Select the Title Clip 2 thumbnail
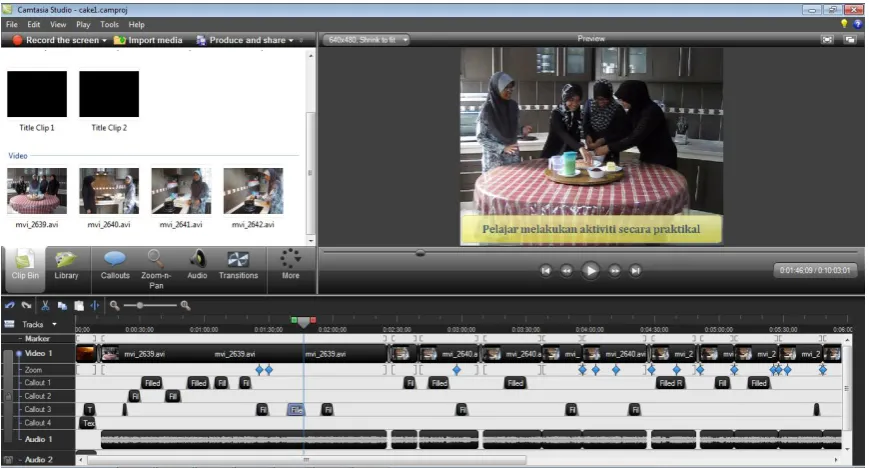Viewport: 869px width, 468px height. [109, 94]
